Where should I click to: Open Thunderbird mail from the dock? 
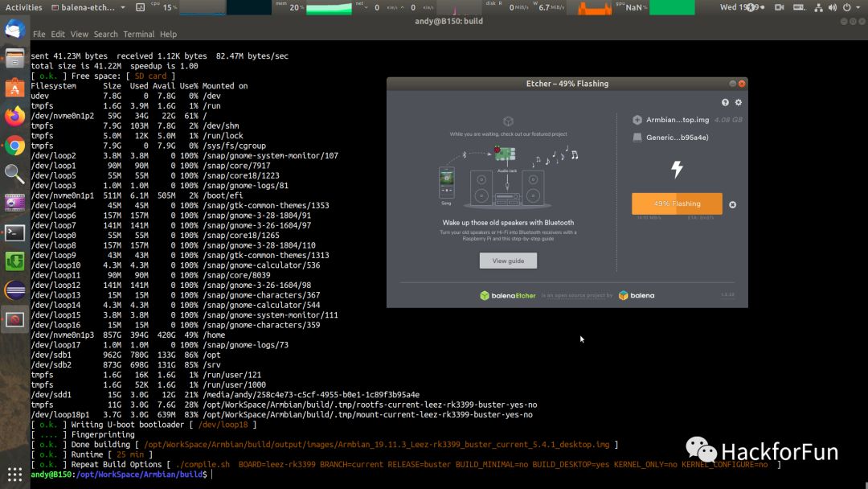tap(15, 30)
